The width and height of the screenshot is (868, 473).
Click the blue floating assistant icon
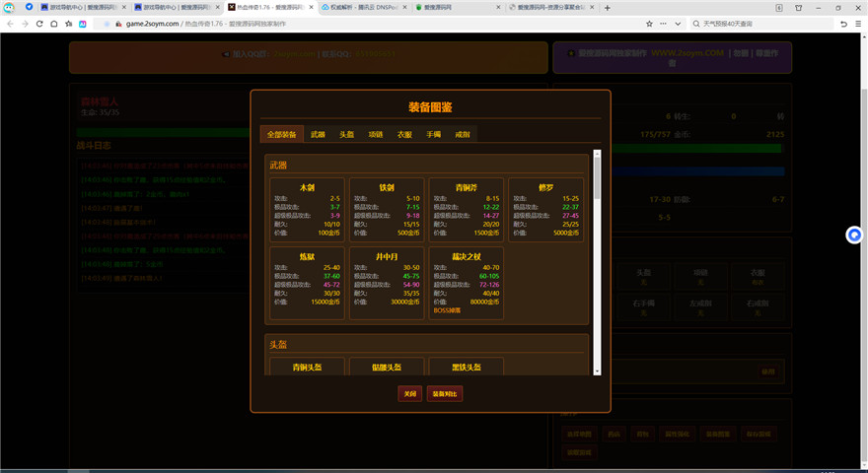[x=854, y=235]
